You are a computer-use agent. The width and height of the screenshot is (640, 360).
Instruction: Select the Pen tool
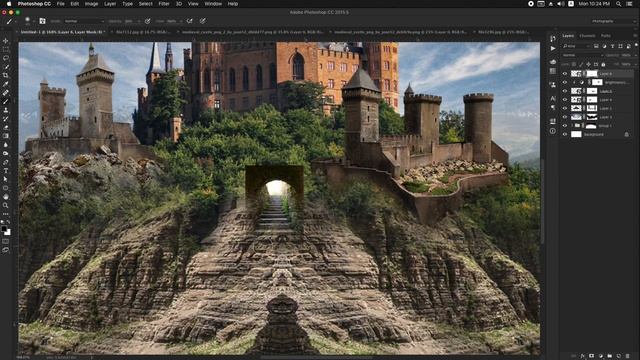[x=6, y=162]
